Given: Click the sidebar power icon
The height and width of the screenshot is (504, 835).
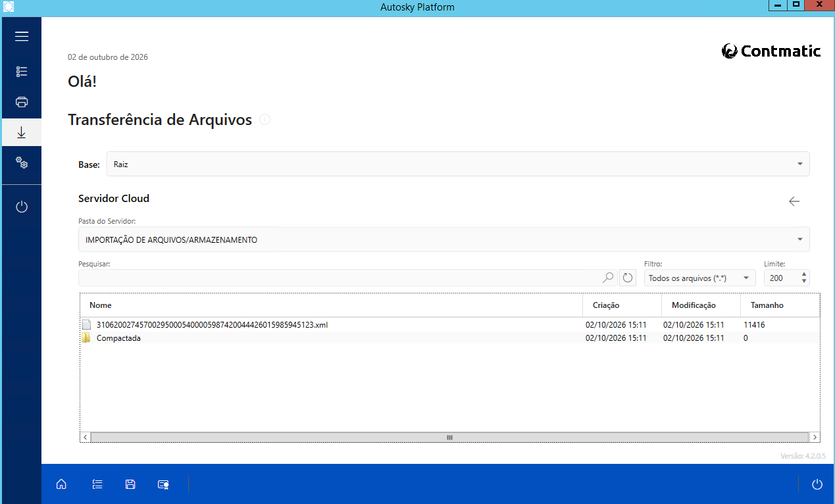Looking at the screenshot, I should coord(22,207).
